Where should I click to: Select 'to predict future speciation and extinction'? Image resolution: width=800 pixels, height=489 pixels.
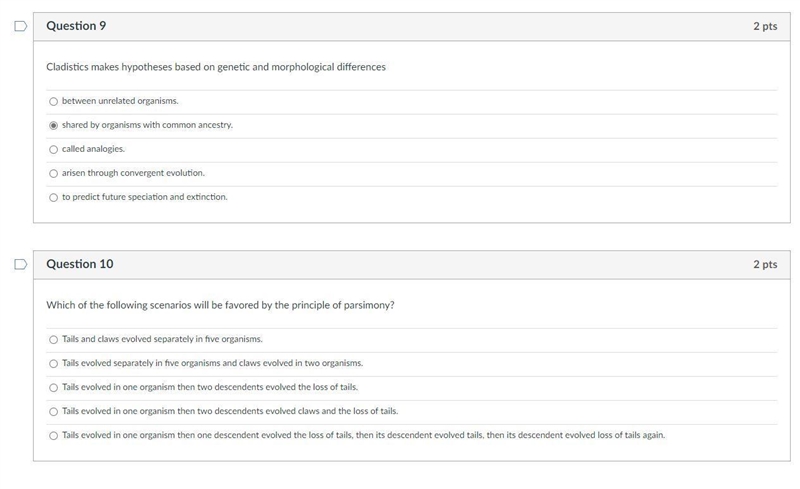[53, 198]
